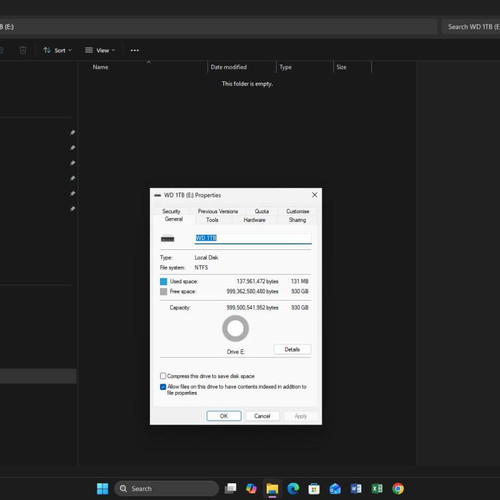The image size is (500, 500).
Task: Click the Details button
Action: pyautogui.click(x=292, y=349)
